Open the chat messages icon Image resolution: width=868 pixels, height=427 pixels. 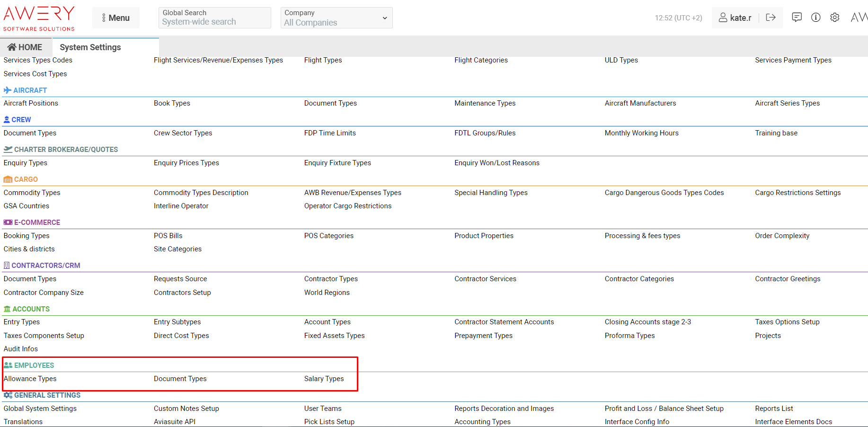(x=797, y=18)
